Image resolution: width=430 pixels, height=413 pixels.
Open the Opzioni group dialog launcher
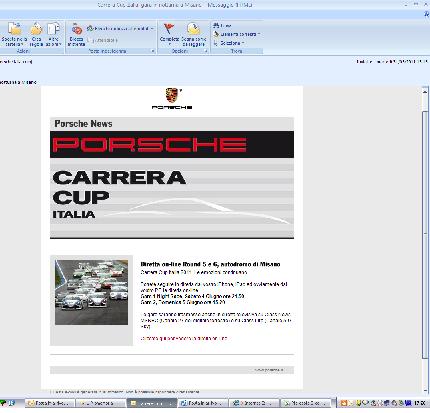coord(206,51)
